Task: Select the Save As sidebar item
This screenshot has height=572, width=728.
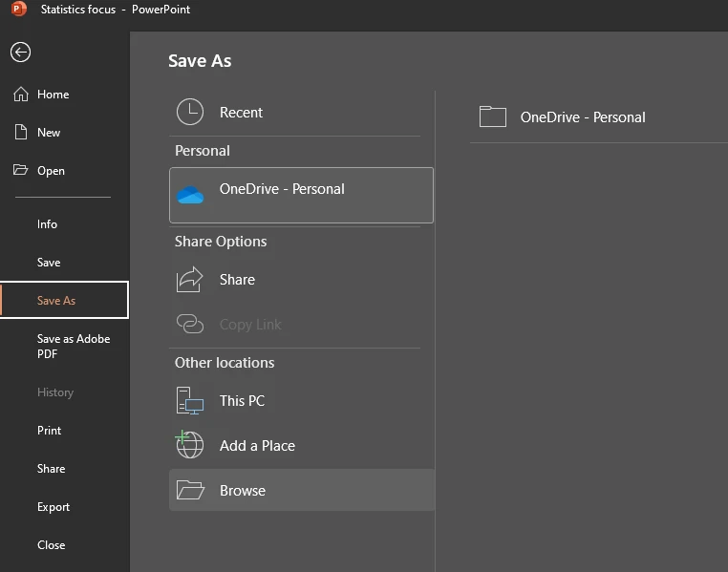Action: [65, 300]
